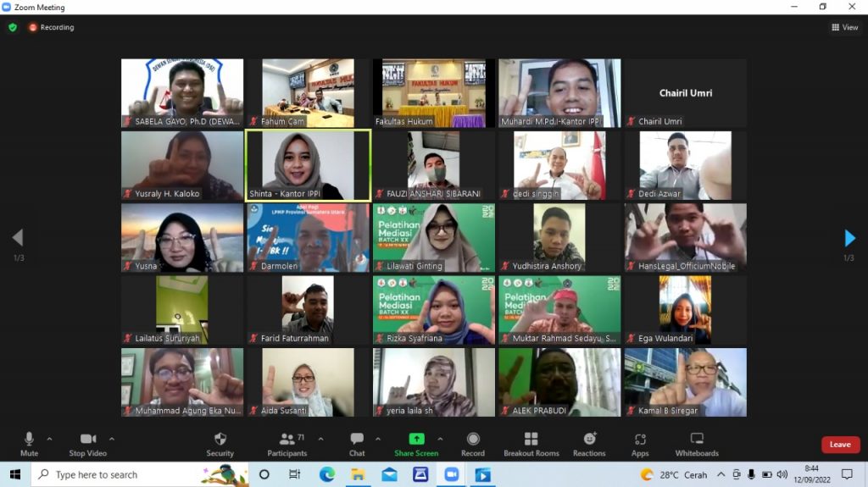
Task: Open the Participants panel
Action: click(287, 444)
